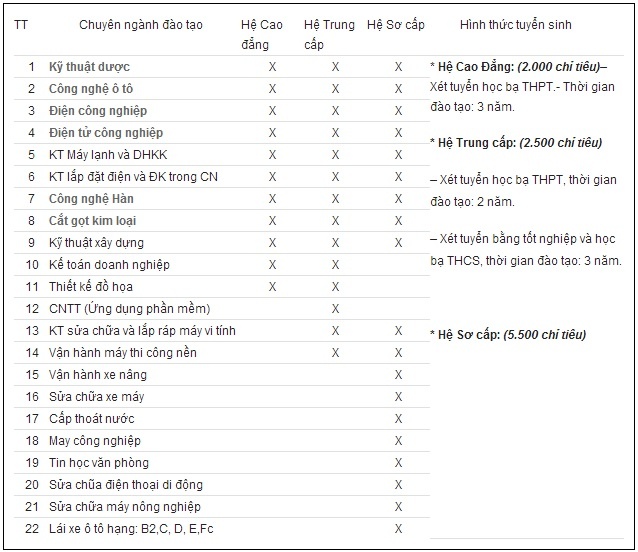Select the 'Hệ Cao đẳng' column header
The width and height of the screenshot is (638, 552).
262,35
